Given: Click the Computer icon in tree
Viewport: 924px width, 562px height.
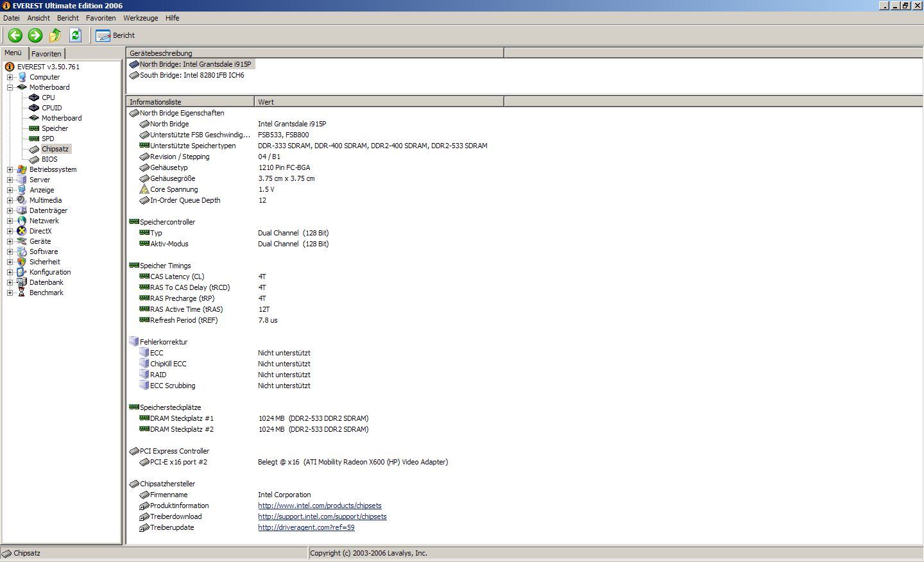Looking at the screenshot, I should click(22, 77).
